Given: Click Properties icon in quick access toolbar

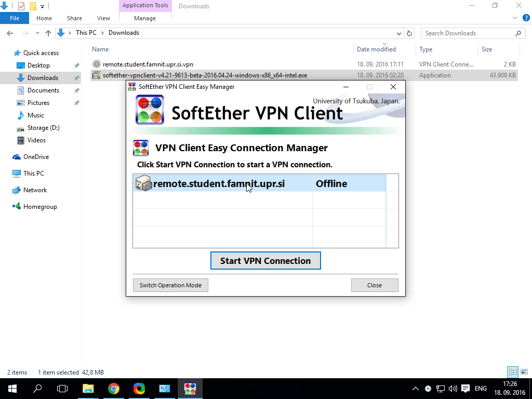Looking at the screenshot, I should click(21, 6).
